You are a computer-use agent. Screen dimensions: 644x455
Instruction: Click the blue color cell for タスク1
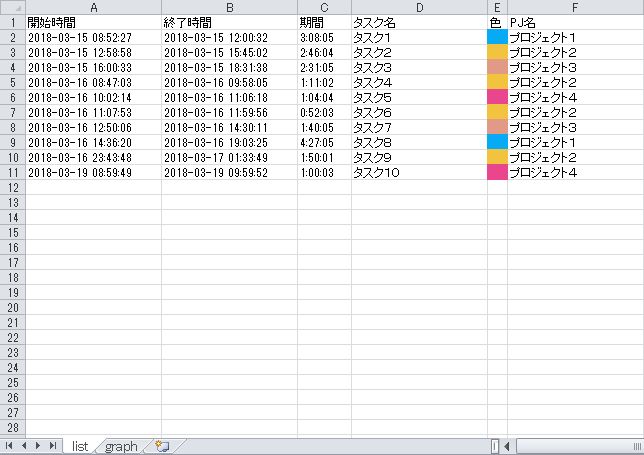[x=497, y=37]
